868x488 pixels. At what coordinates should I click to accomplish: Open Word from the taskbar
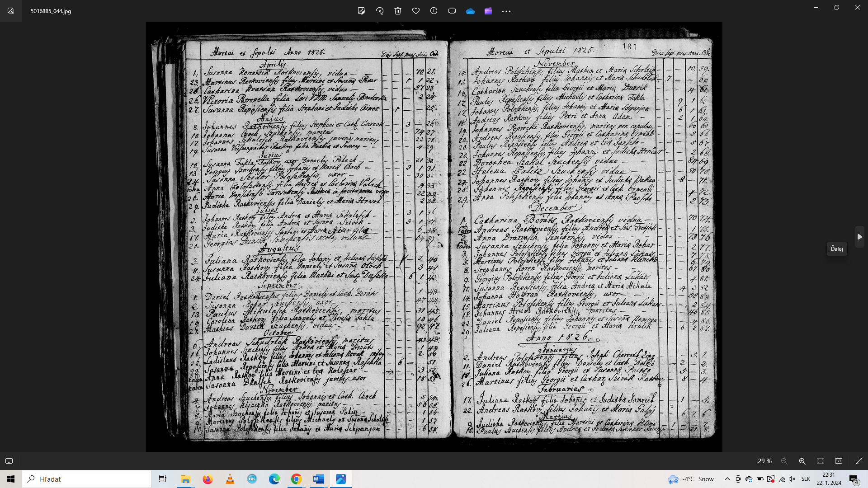[x=319, y=479]
